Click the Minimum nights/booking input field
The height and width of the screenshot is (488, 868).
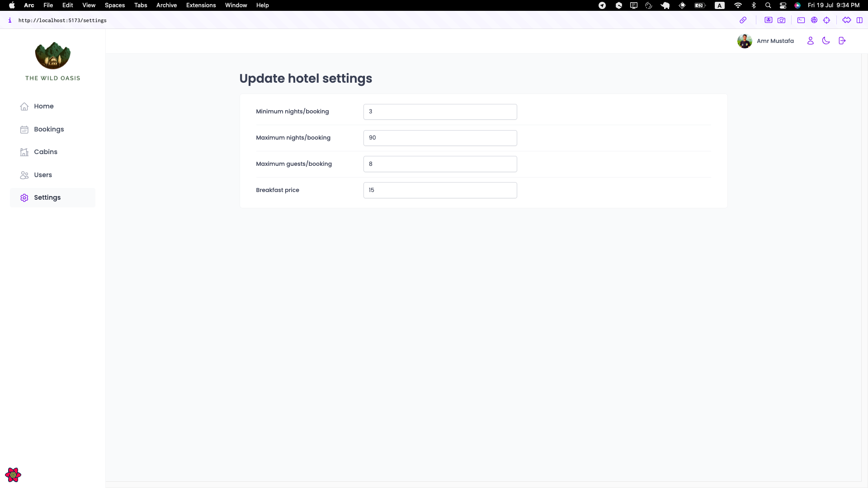(440, 112)
